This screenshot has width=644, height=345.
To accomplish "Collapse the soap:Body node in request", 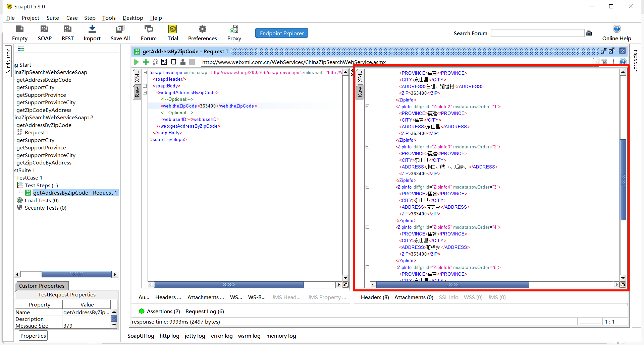I will click(x=145, y=86).
